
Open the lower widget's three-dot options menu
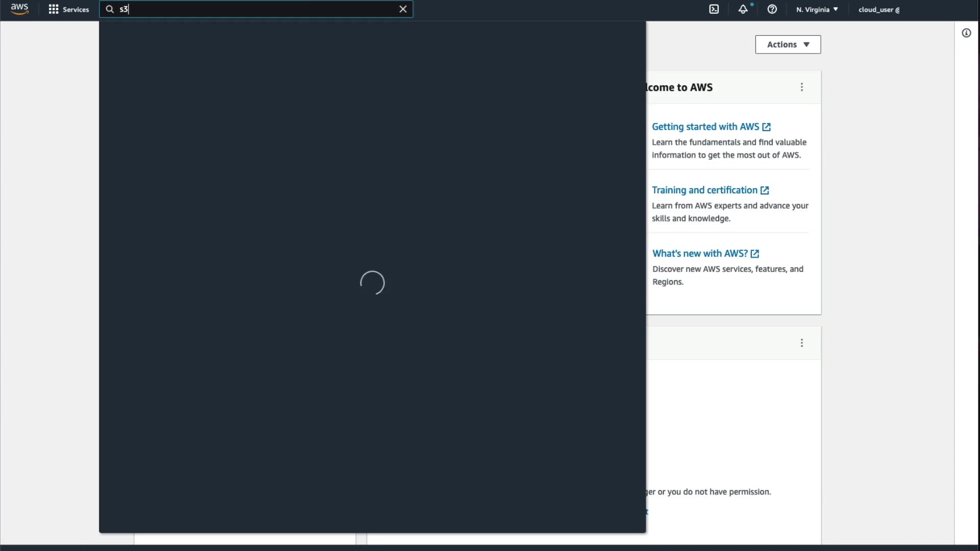802,343
